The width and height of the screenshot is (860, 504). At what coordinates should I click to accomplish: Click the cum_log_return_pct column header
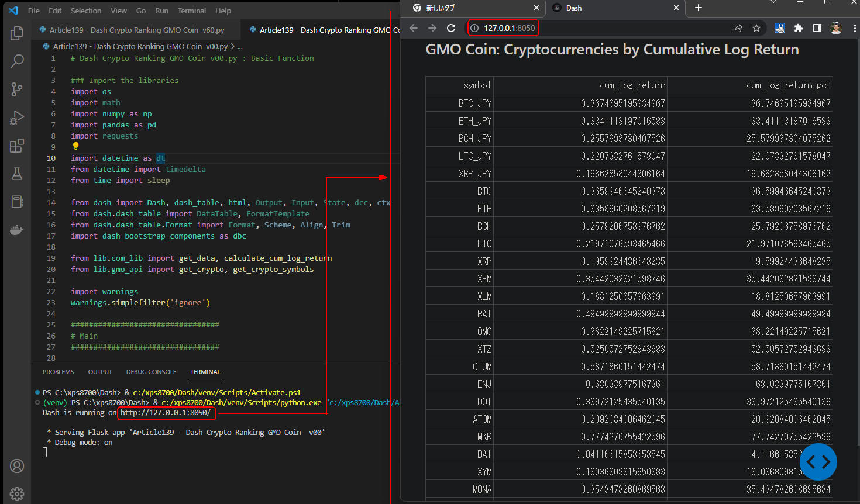click(x=750, y=85)
